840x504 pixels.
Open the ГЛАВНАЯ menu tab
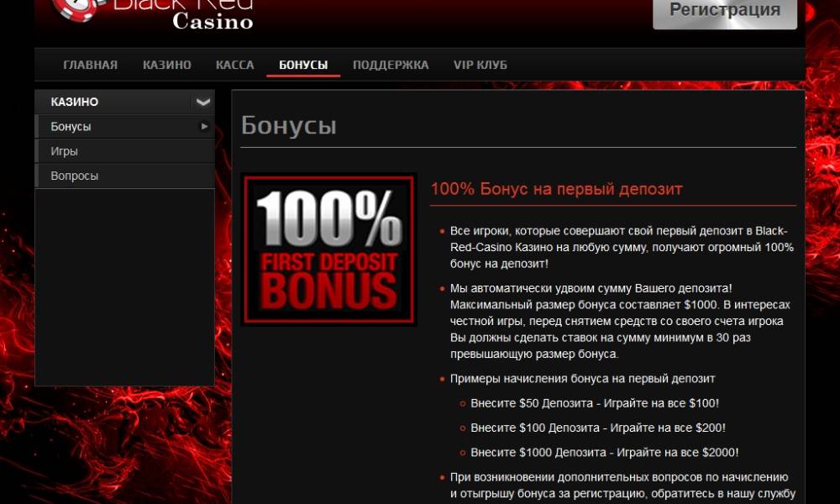[x=90, y=65]
